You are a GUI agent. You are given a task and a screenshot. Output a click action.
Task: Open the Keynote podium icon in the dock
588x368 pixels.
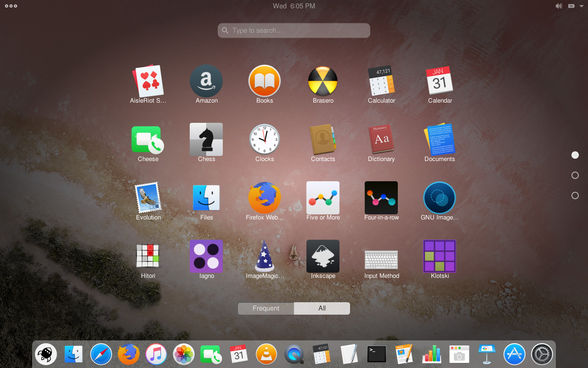(x=487, y=354)
